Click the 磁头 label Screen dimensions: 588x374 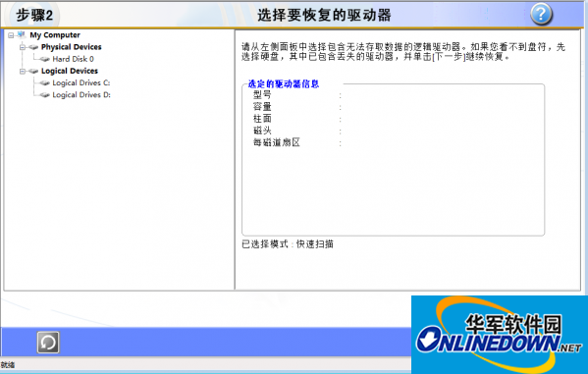tap(262, 131)
